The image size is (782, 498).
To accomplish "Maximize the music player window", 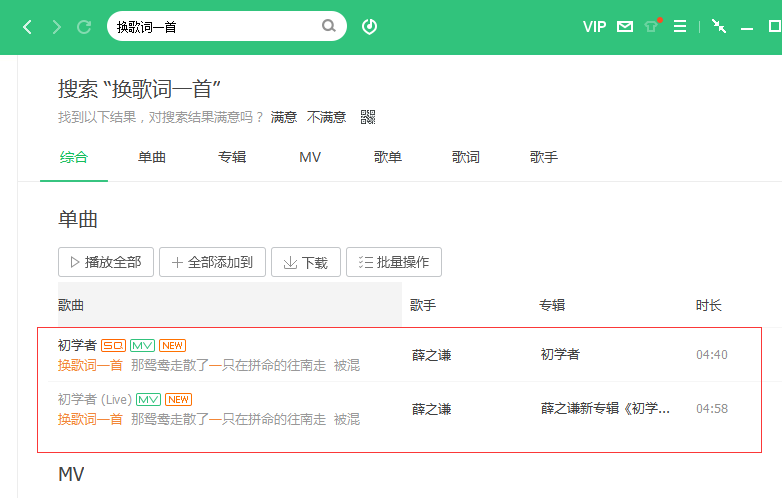I will point(775,26).
